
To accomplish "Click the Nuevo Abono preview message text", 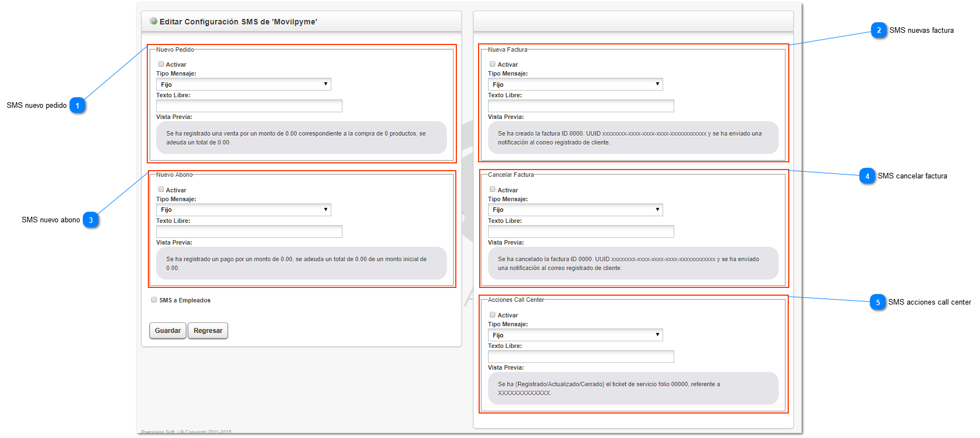I will point(296,263).
